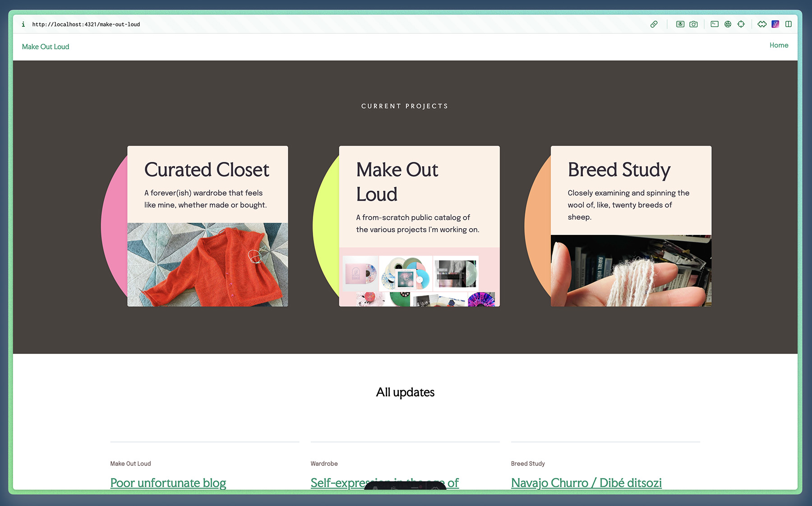Click the site info icon beside URL

23,24
